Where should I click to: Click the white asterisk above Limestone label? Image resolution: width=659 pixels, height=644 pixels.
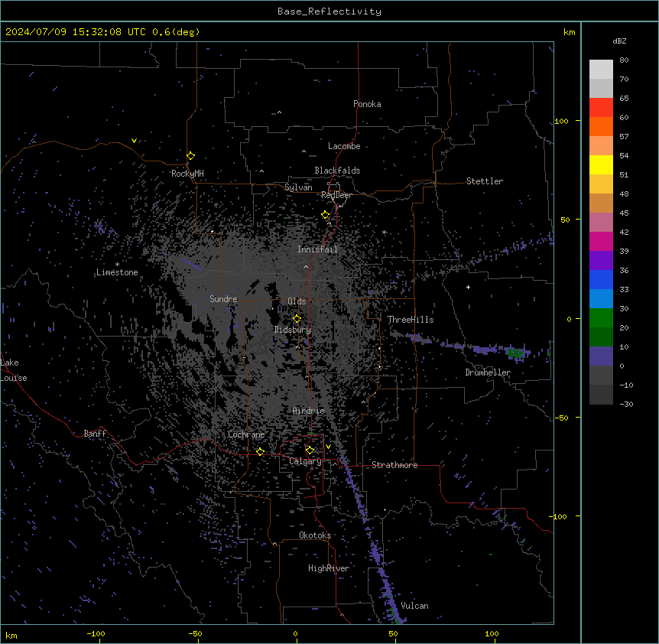click(x=117, y=265)
